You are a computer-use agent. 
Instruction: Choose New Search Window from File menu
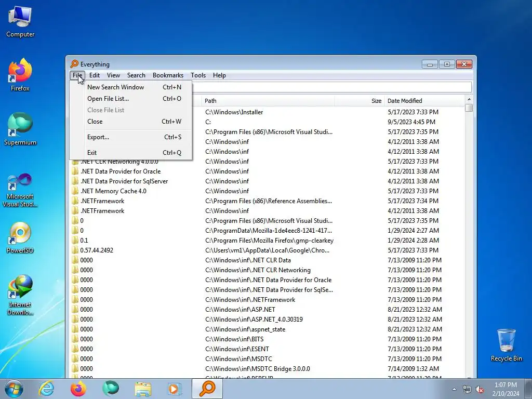click(131, 87)
